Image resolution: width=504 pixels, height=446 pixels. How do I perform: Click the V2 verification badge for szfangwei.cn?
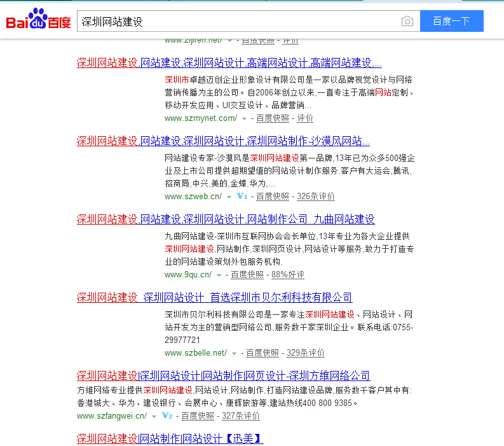tap(167, 415)
